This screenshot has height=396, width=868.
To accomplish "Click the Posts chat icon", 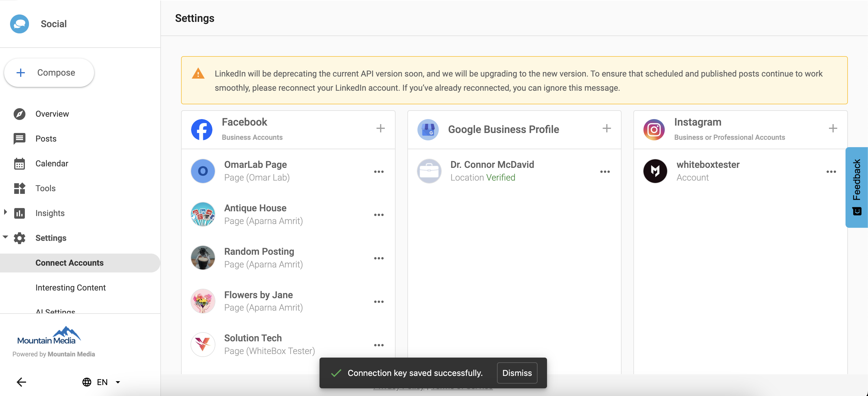I will click(20, 139).
